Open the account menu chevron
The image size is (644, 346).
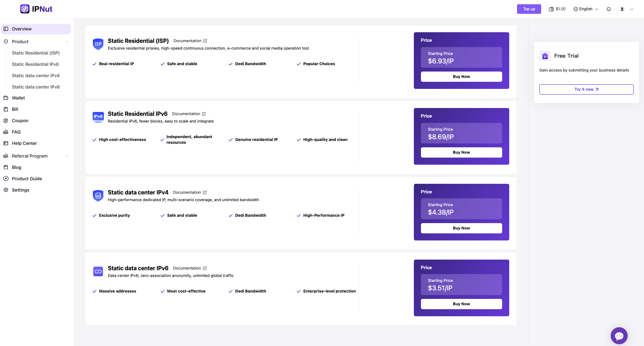[x=632, y=9]
